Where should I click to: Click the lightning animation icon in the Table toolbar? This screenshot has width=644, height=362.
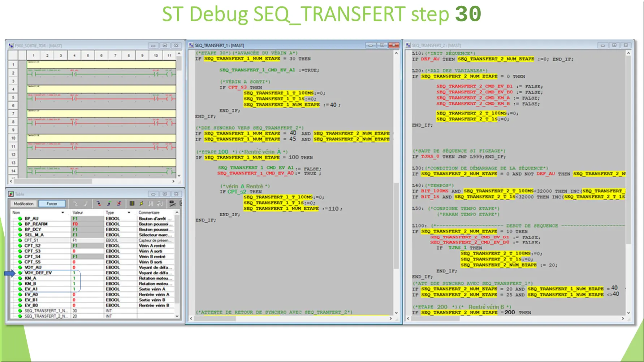(142, 204)
